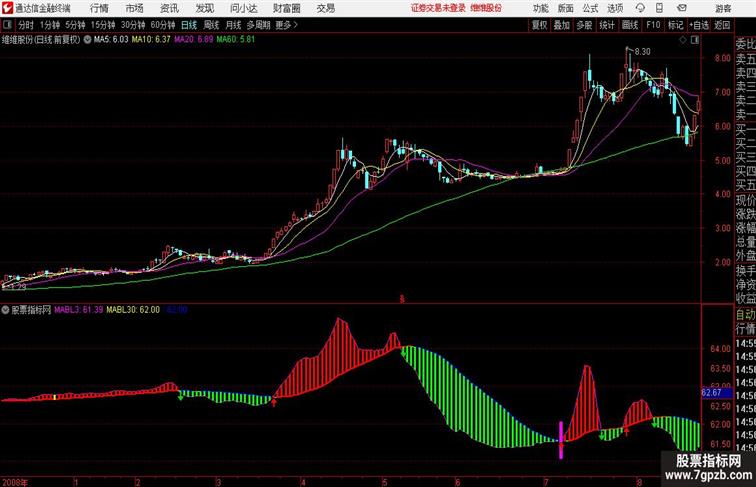Click the MABL3: 61.39 indicator value

(x=79, y=310)
